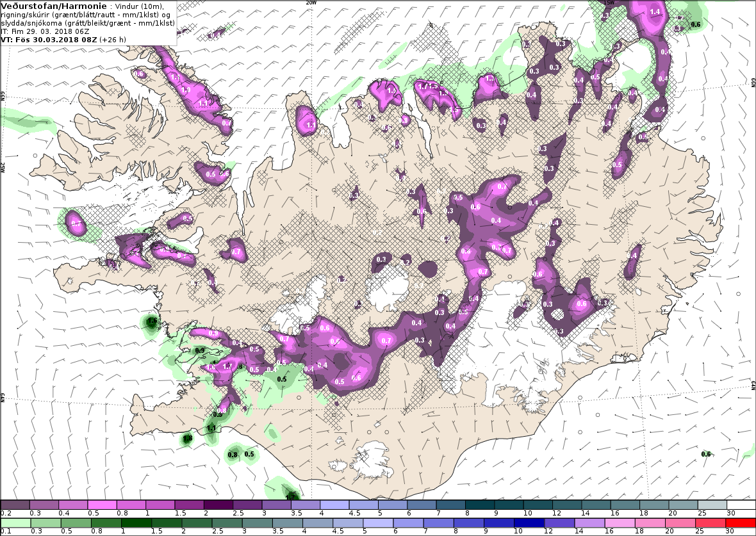This screenshot has width=756, height=536.
Task: Click the 1.4 snow value at top right
Action: (x=655, y=12)
